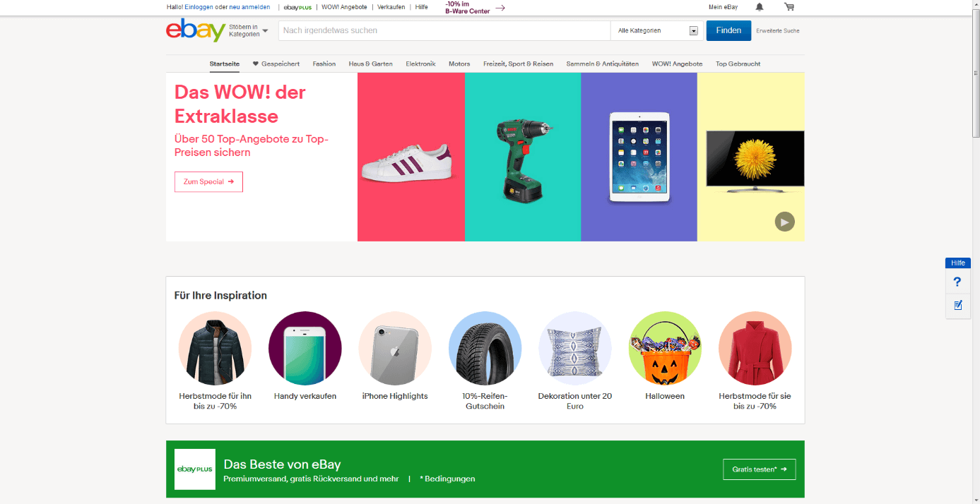Click the eBay Plus badge in green banner
The height and width of the screenshot is (504, 980).
tap(195, 469)
